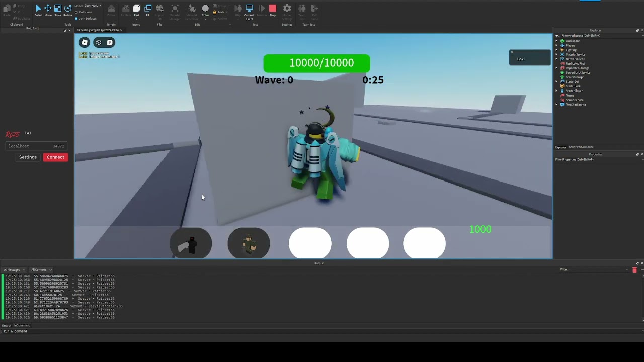Open the All Messages filter in Output
Screen dimensions: 644x362
(x=13, y=270)
